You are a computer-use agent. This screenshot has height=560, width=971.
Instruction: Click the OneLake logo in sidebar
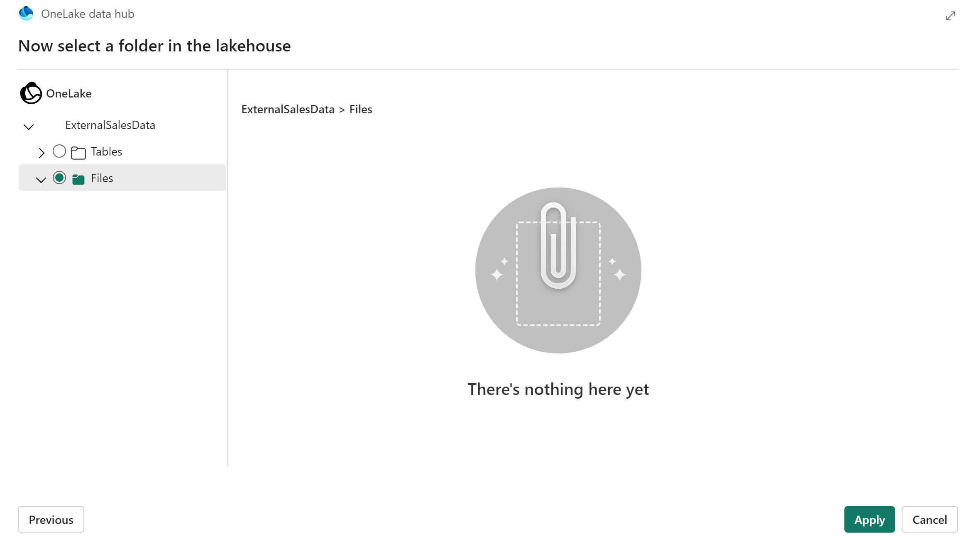[x=31, y=93]
